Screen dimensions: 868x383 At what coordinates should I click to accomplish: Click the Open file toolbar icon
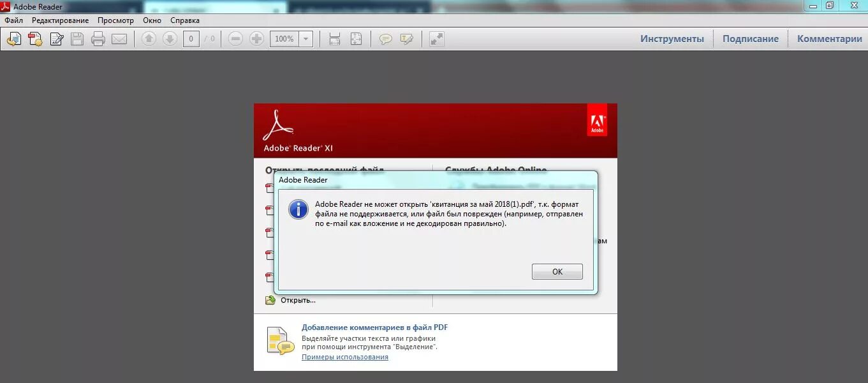click(13, 39)
